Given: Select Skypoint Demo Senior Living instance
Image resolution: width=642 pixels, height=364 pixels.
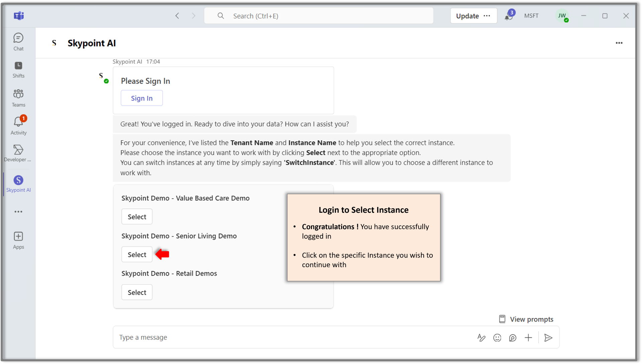Looking at the screenshot, I should (x=137, y=254).
